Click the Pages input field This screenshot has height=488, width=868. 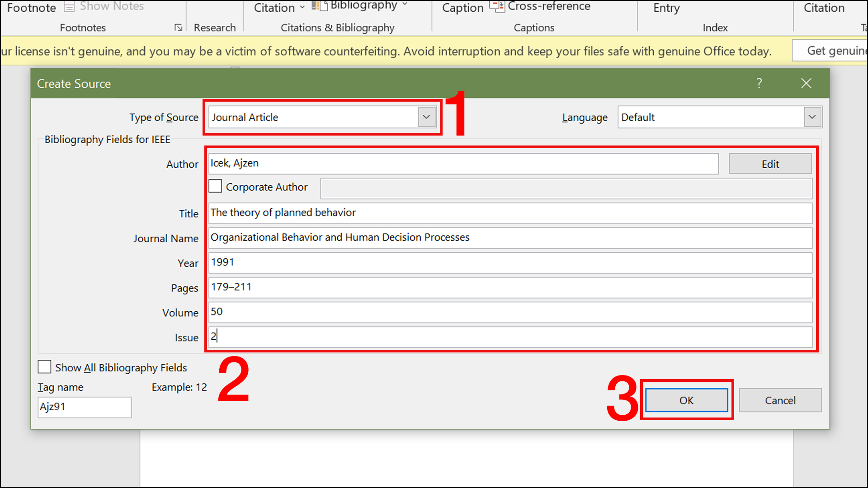click(509, 287)
